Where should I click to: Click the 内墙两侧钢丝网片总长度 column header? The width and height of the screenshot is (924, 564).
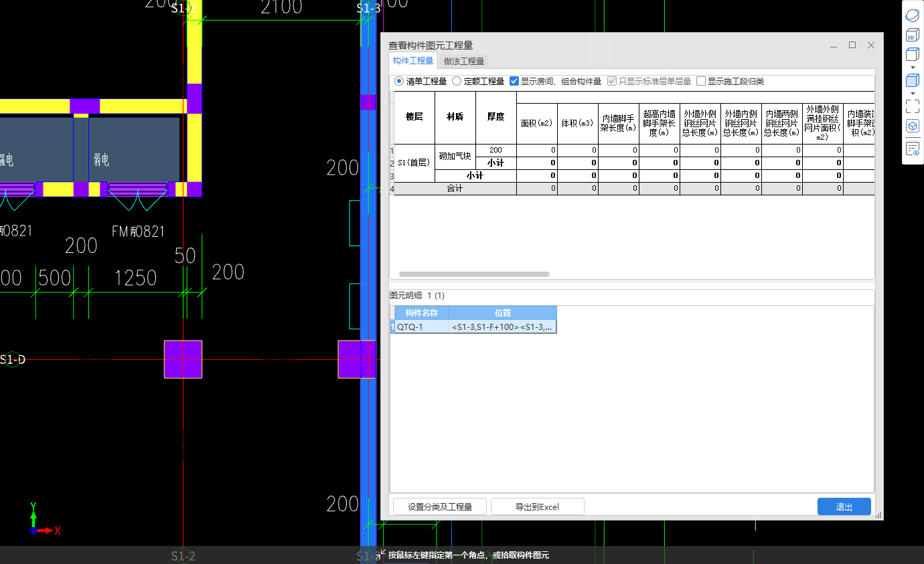coord(782,123)
